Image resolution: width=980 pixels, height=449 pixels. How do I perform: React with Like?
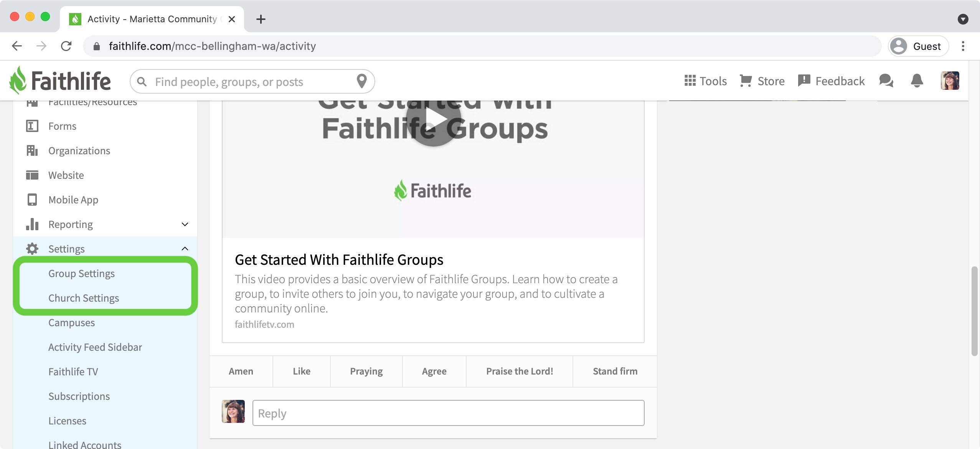point(302,371)
